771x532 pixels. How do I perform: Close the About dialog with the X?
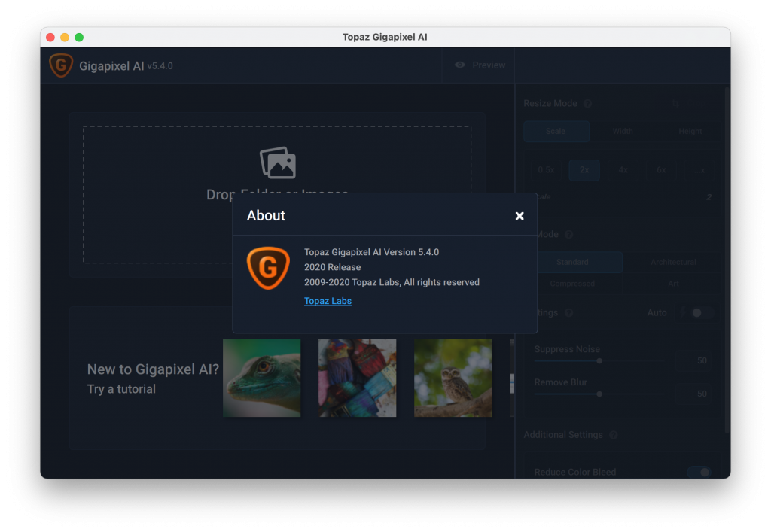(520, 216)
